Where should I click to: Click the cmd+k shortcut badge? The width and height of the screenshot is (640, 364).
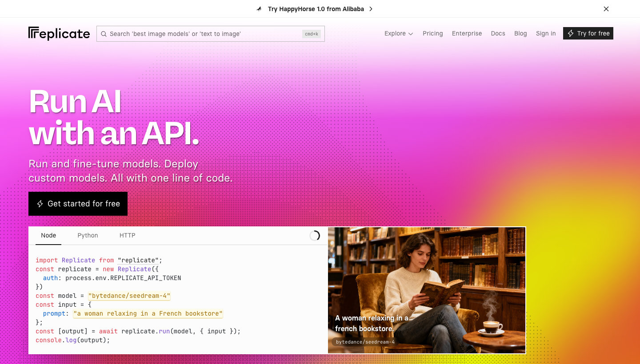tap(312, 34)
